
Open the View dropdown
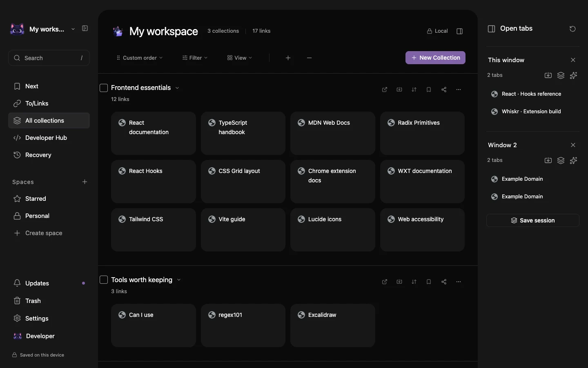tap(240, 58)
